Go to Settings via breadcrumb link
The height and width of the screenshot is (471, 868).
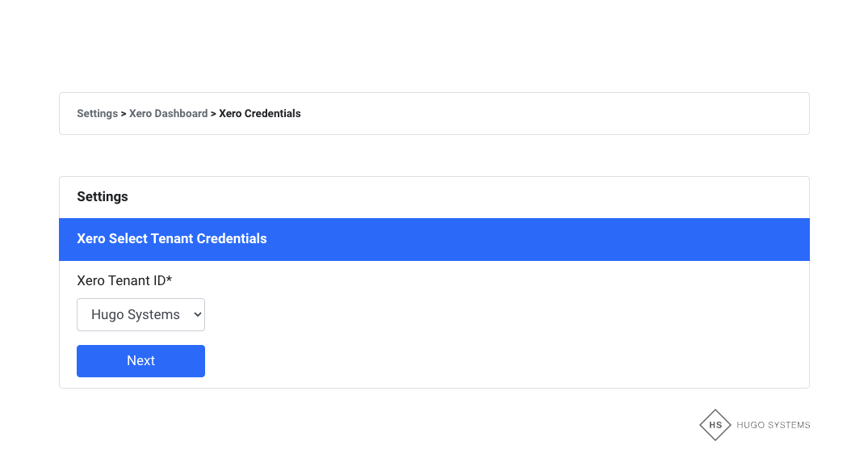point(97,114)
